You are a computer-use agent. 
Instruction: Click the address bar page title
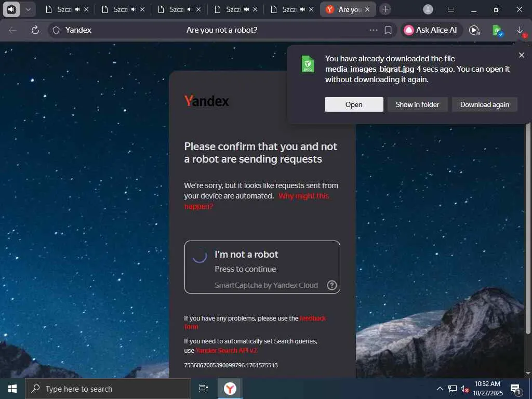221,30
